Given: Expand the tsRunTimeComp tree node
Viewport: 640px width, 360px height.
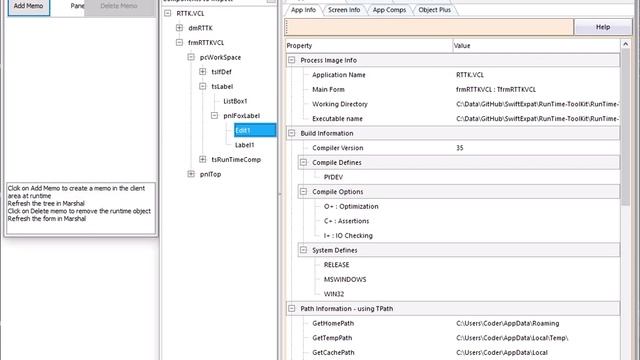Looking at the screenshot, I should coord(203,160).
